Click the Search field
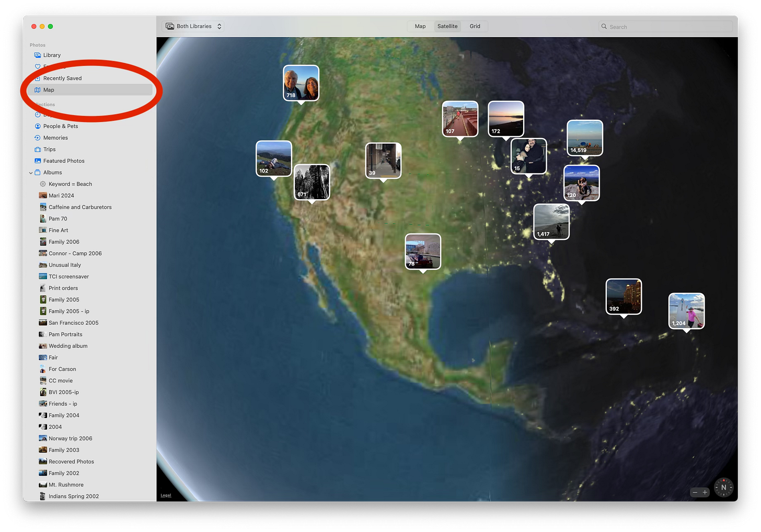 click(x=665, y=27)
